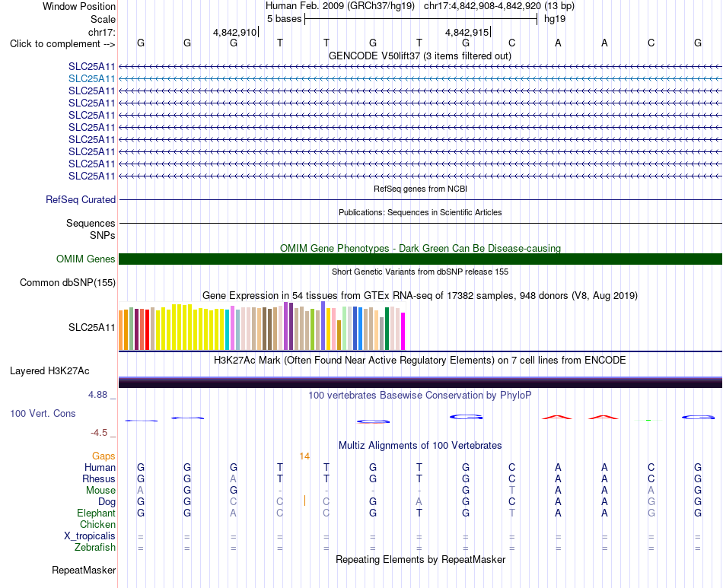Click the 'Sequences' publications track label

(91, 224)
